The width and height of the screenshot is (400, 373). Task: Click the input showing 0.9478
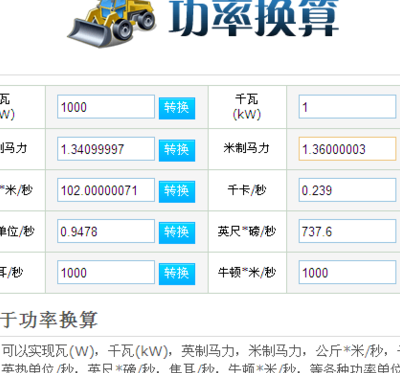(106, 231)
